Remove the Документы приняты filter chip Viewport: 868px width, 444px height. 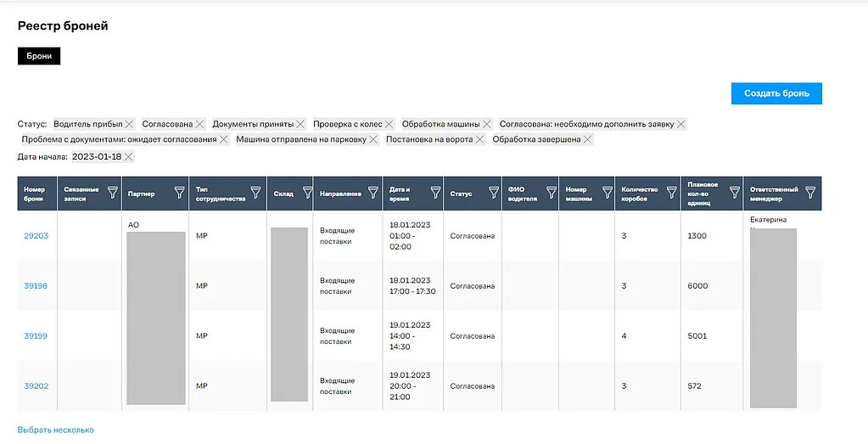pos(300,124)
